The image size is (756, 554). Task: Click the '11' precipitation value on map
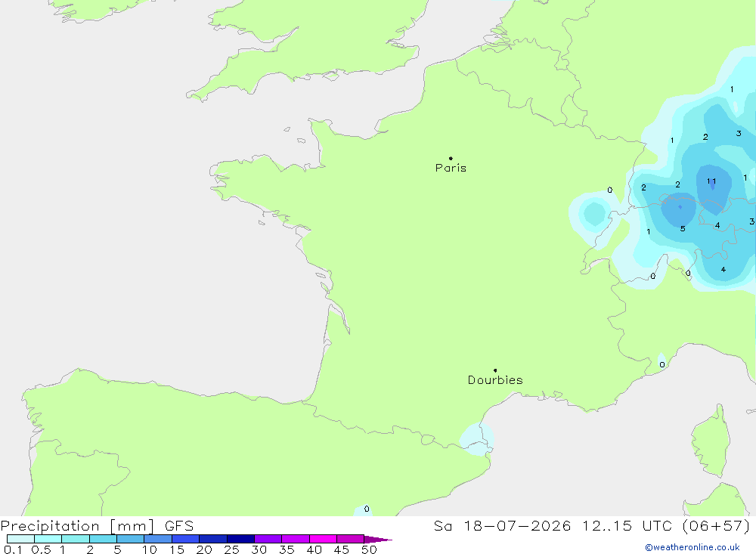(x=711, y=181)
